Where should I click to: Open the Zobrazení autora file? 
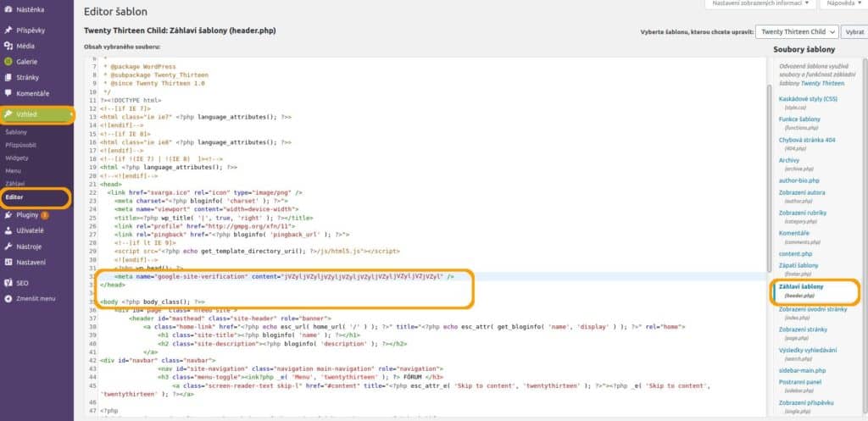(x=802, y=192)
